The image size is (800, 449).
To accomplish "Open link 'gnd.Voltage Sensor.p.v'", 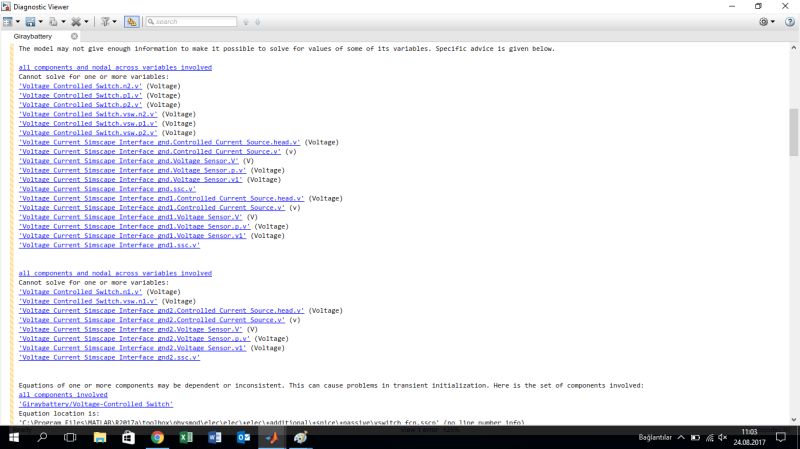I will pyautogui.click(x=133, y=170).
